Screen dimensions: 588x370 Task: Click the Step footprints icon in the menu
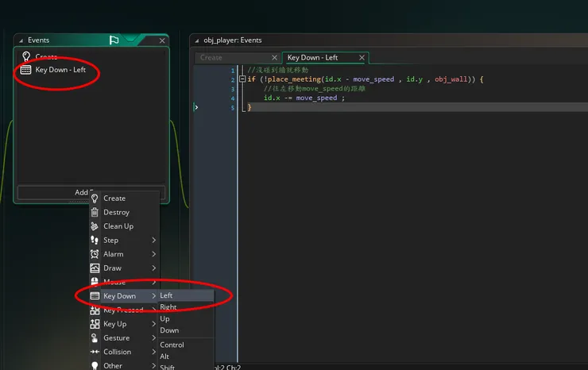(95, 240)
